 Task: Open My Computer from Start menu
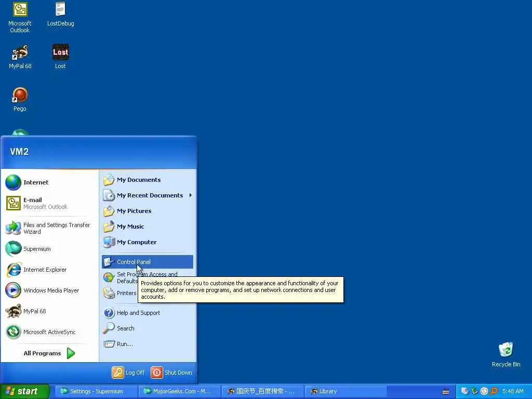[x=147, y=242]
